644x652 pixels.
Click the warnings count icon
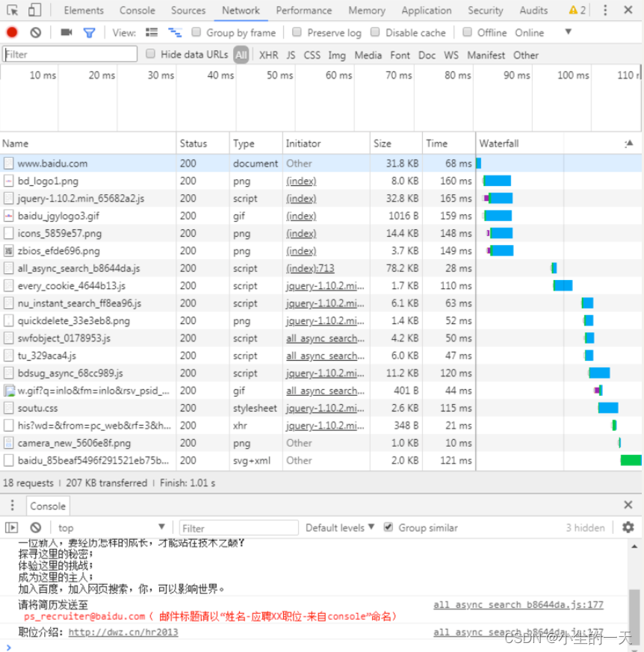577,10
